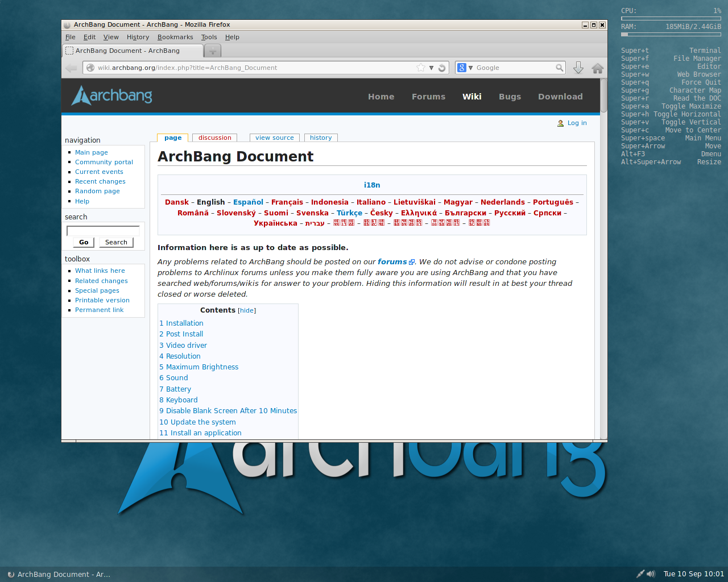728x582 pixels.
Task: Open Printable version toolbox link
Action: pyautogui.click(x=102, y=300)
